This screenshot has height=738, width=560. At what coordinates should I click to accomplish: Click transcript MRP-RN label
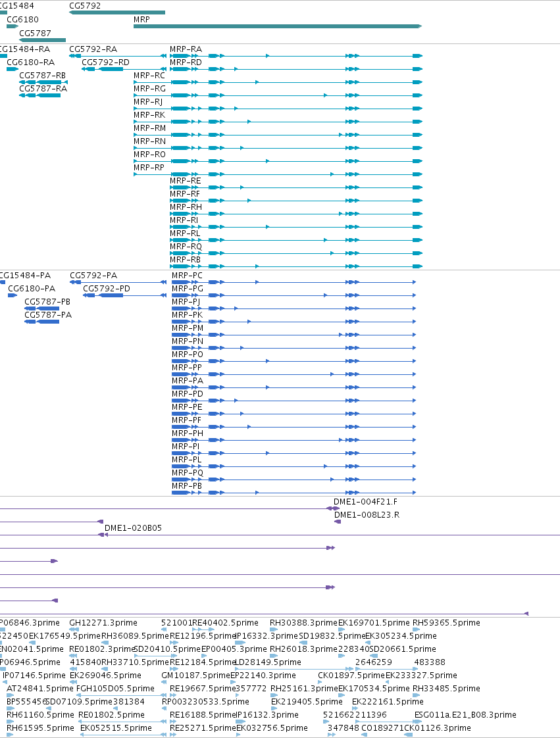point(149,141)
